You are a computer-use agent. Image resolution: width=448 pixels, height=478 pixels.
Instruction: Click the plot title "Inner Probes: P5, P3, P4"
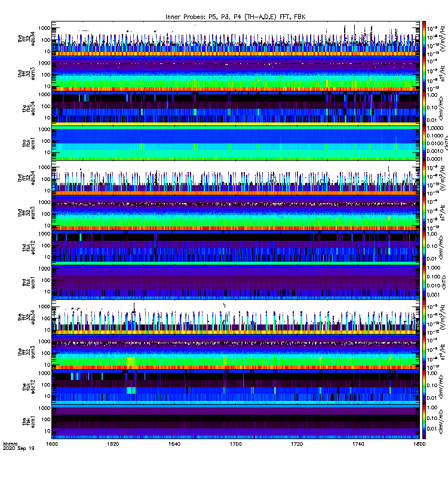click(203, 17)
